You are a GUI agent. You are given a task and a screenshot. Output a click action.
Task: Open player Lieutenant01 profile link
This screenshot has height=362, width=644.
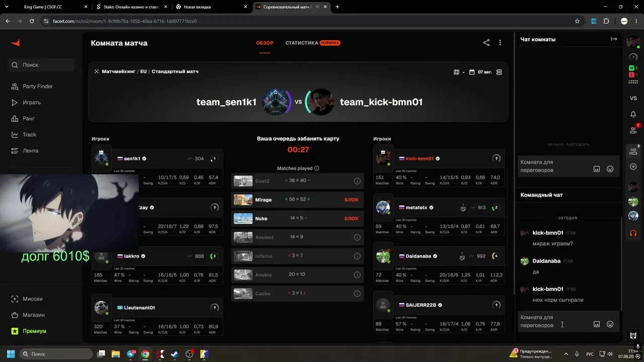click(139, 308)
